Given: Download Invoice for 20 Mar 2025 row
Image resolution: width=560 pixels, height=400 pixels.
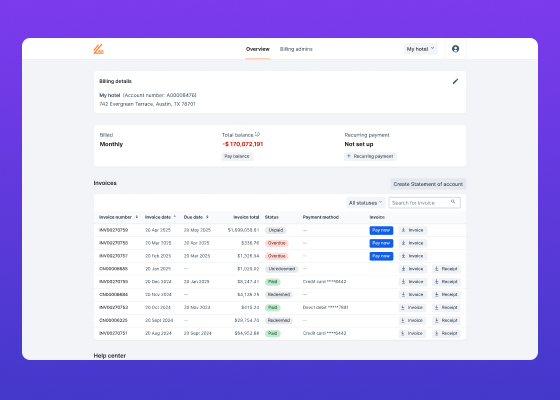Looking at the screenshot, I should [x=412, y=243].
